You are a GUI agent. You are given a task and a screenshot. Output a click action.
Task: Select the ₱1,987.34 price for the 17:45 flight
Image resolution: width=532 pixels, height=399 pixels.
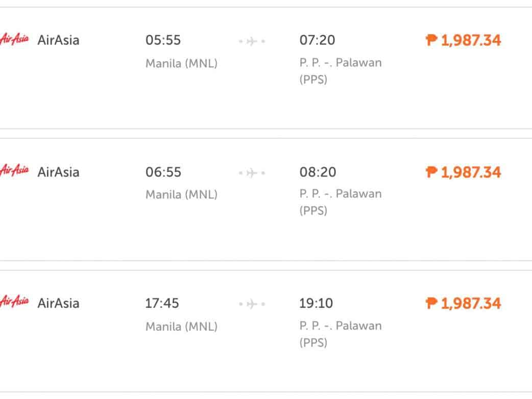coord(464,304)
